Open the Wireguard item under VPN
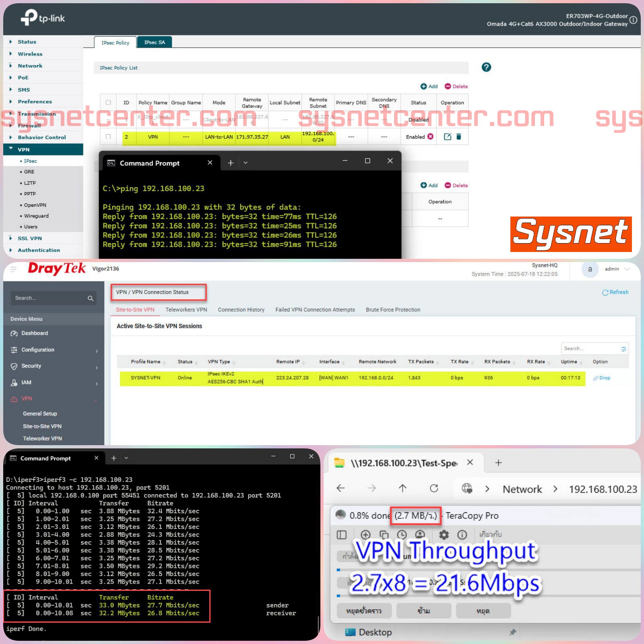644x644 pixels. click(36, 216)
